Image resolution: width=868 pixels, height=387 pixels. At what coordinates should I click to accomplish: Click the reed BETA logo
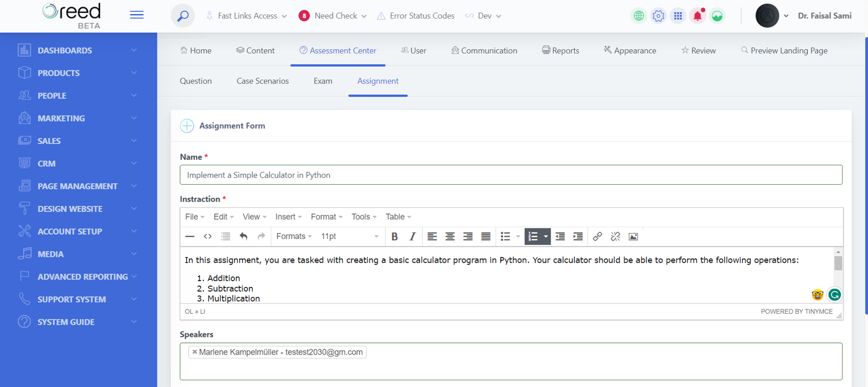coord(72,15)
